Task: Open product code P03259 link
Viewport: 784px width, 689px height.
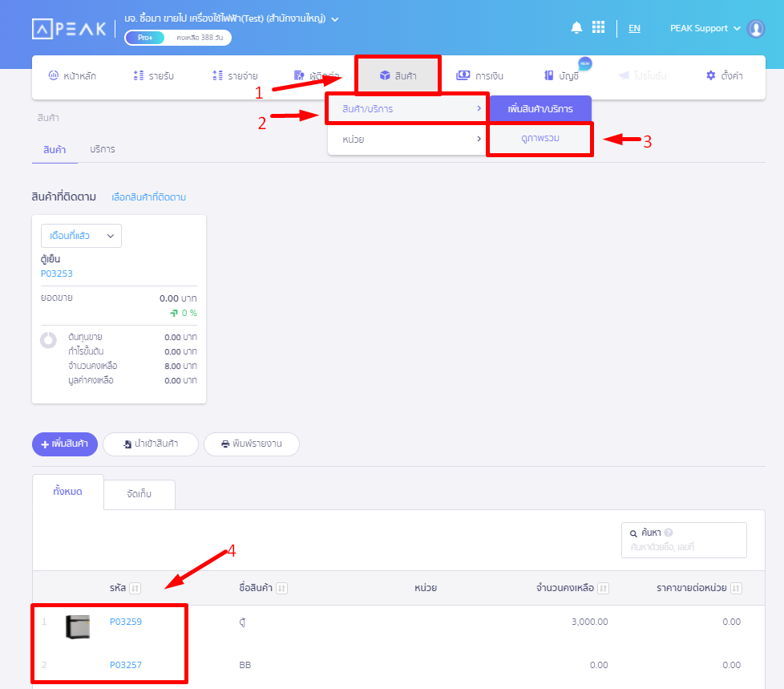Action: click(126, 622)
